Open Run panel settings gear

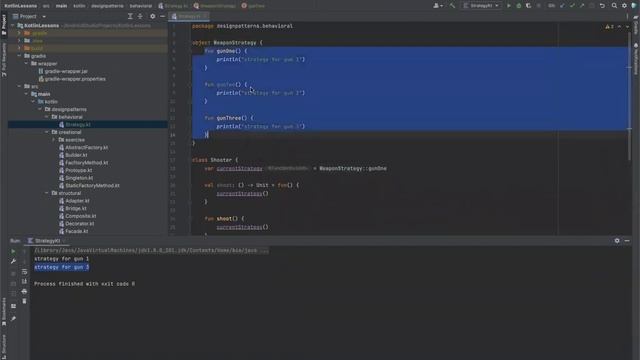(617, 241)
